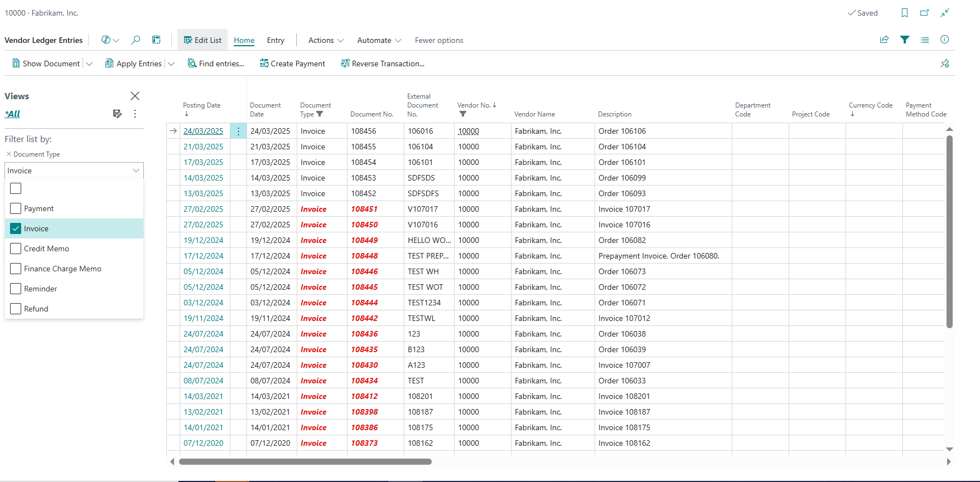Screen dimensions: 980x482
Task: Select document number 108451 cell
Action: (x=375, y=209)
